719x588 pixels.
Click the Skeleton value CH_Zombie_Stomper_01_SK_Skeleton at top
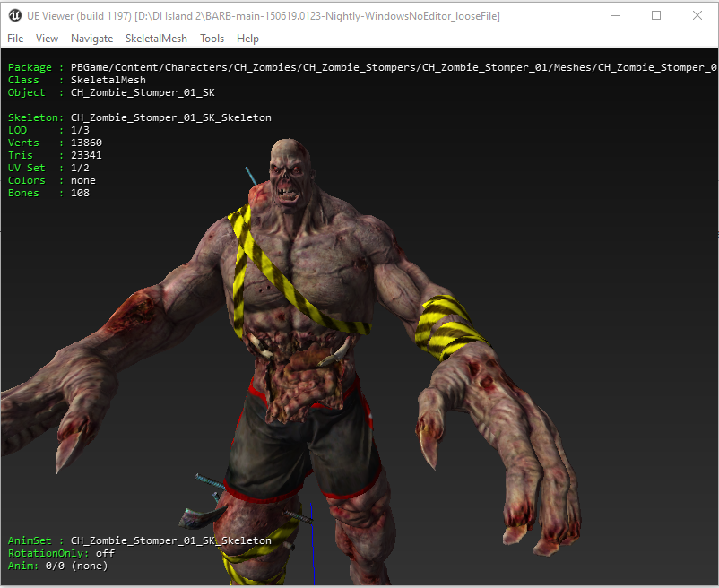171,117
